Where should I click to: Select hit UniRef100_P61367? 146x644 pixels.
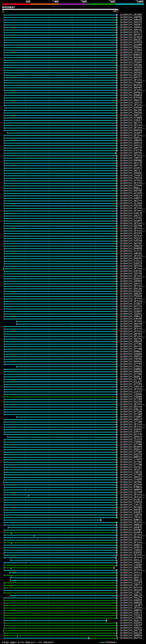131,467
